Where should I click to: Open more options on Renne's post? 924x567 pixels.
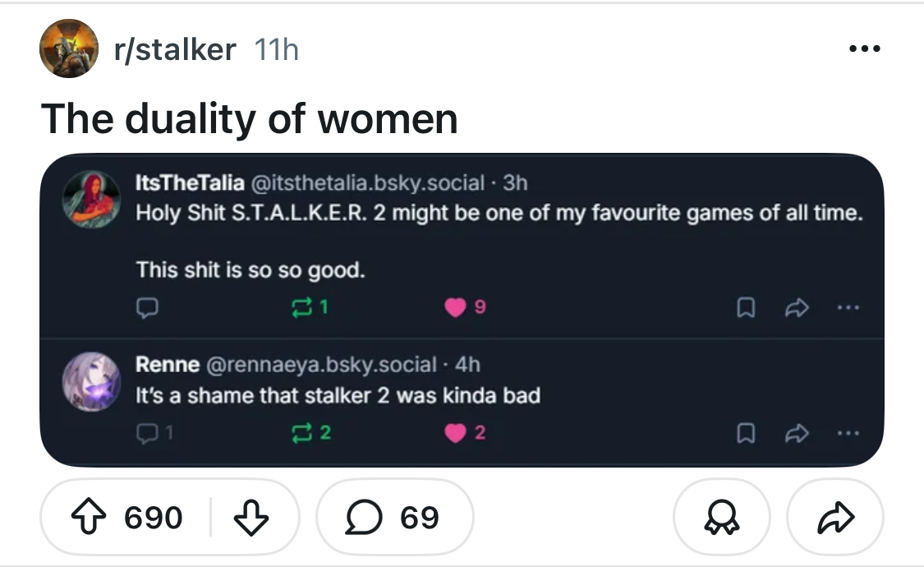coord(847,433)
